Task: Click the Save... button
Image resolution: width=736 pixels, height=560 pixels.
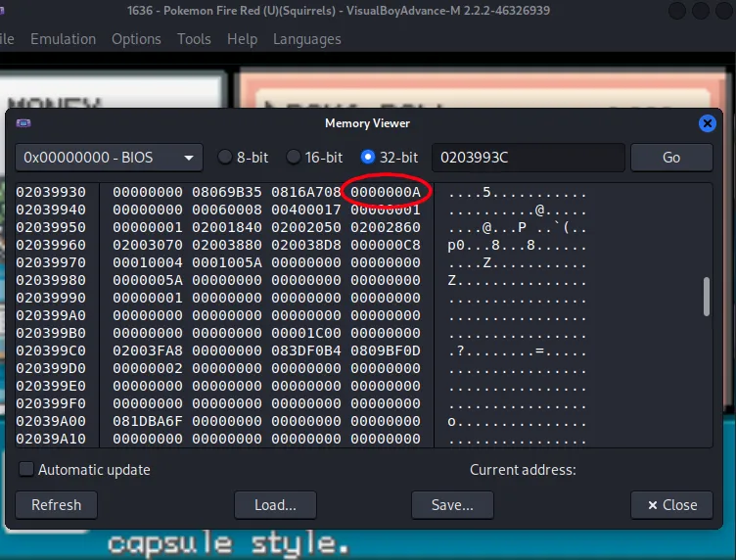Action: coord(452,505)
